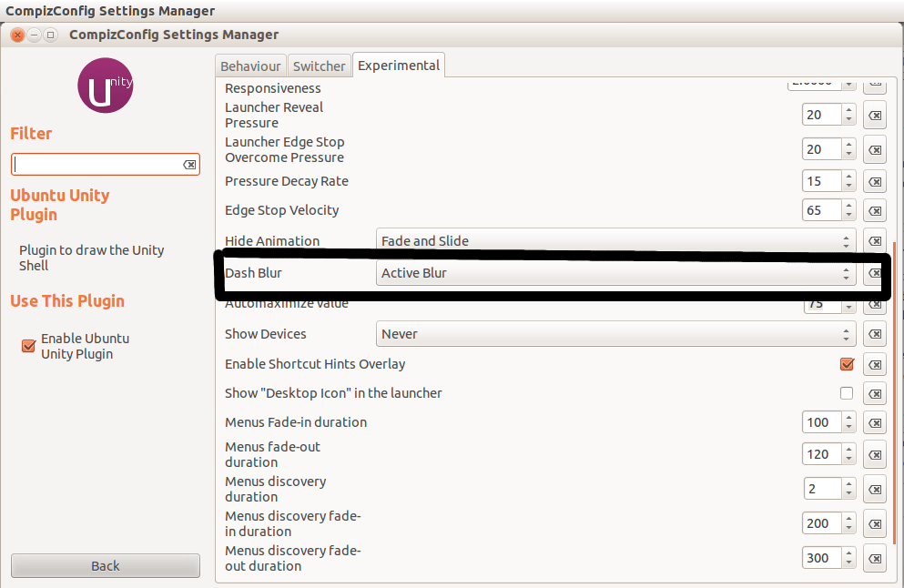
Task: Open the Dash Blur dropdown
Action: tap(615, 273)
